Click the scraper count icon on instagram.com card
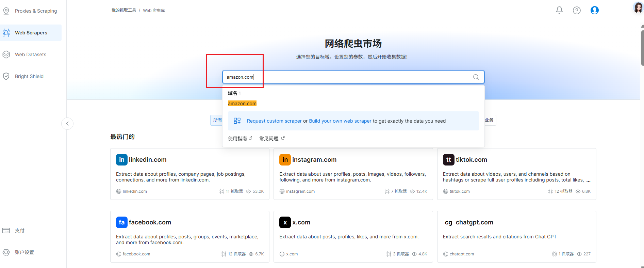The width and height of the screenshot is (644, 268). tap(387, 191)
